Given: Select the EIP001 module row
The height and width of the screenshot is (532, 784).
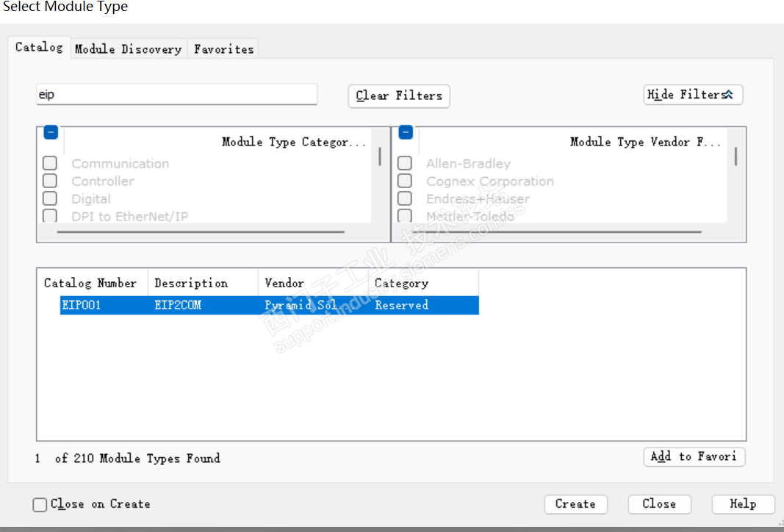Looking at the screenshot, I should pos(269,305).
